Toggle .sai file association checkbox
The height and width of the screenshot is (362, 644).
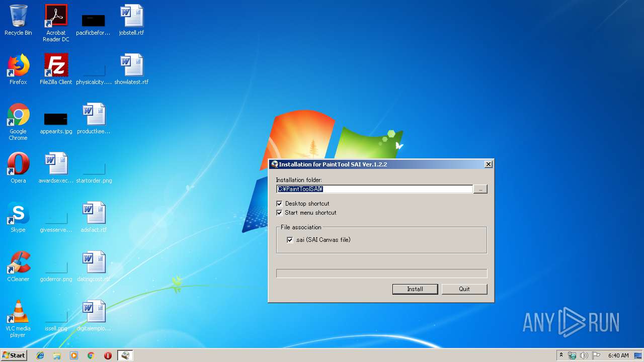290,240
